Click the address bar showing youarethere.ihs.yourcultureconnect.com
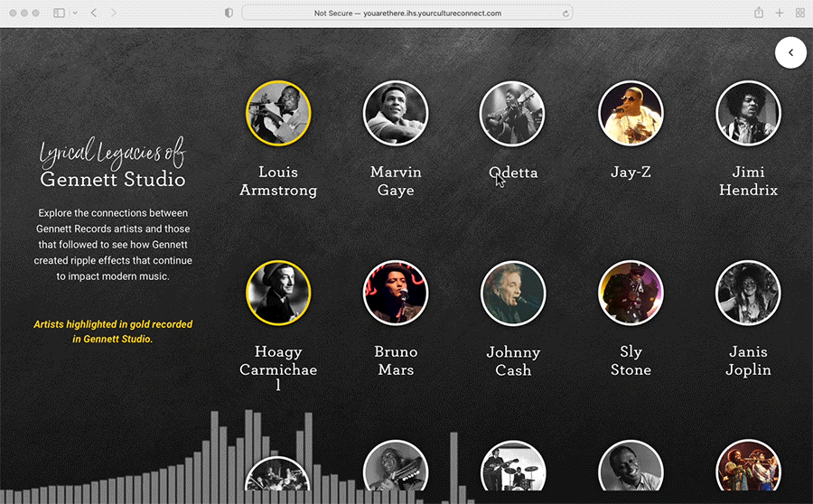Image resolution: width=813 pixels, height=504 pixels. pyautogui.click(x=407, y=13)
